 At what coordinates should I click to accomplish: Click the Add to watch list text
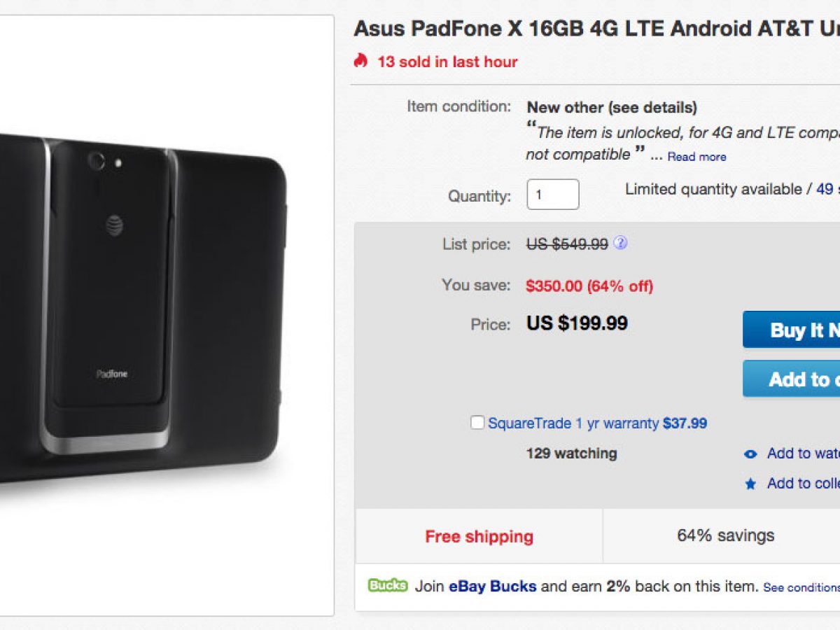tap(803, 454)
